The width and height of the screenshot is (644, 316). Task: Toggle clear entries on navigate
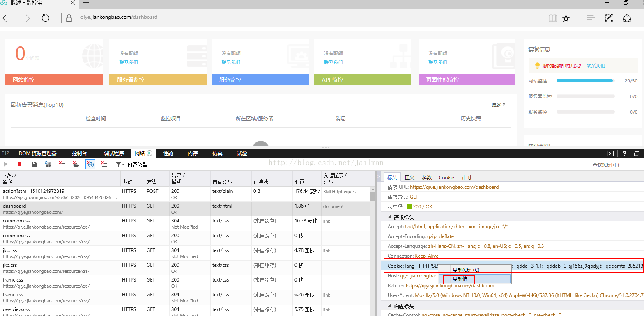pos(90,164)
